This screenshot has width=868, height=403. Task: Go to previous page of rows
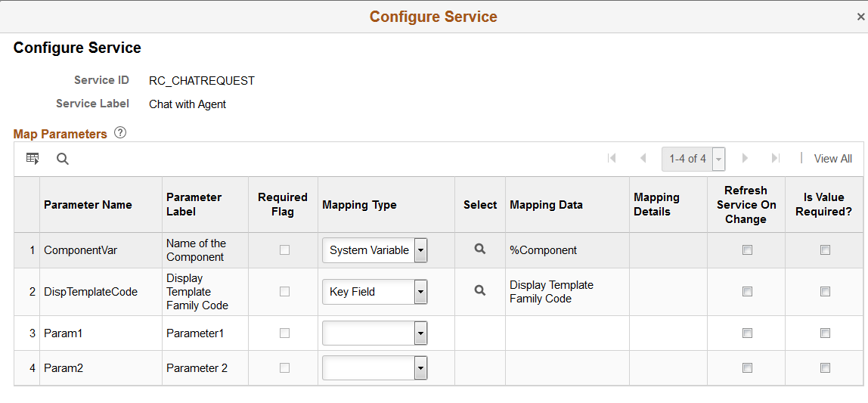pyautogui.click(x=643, y=158)
